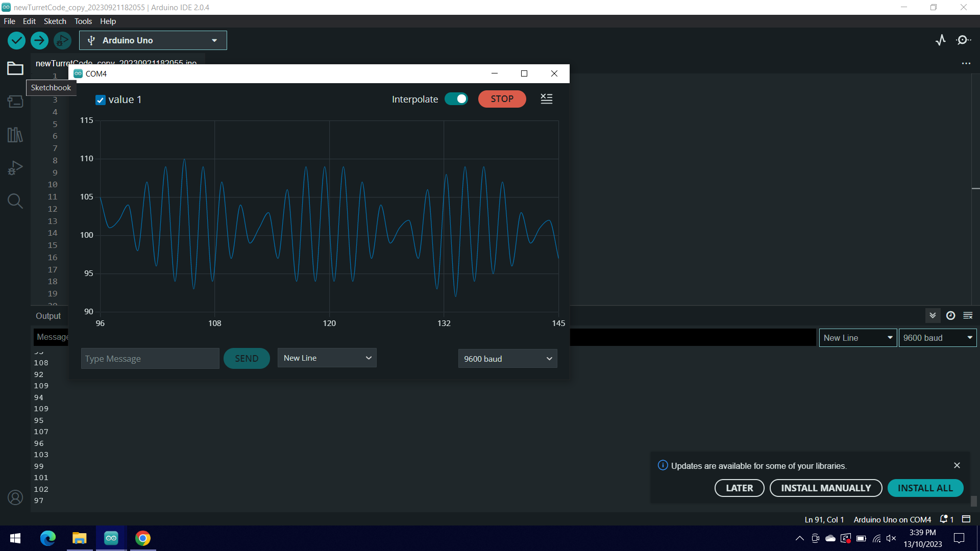Expand the Arduino Uno board selector
Image resolution: width=980 pixels, height=551 pixels.
[x=153, y=40]
